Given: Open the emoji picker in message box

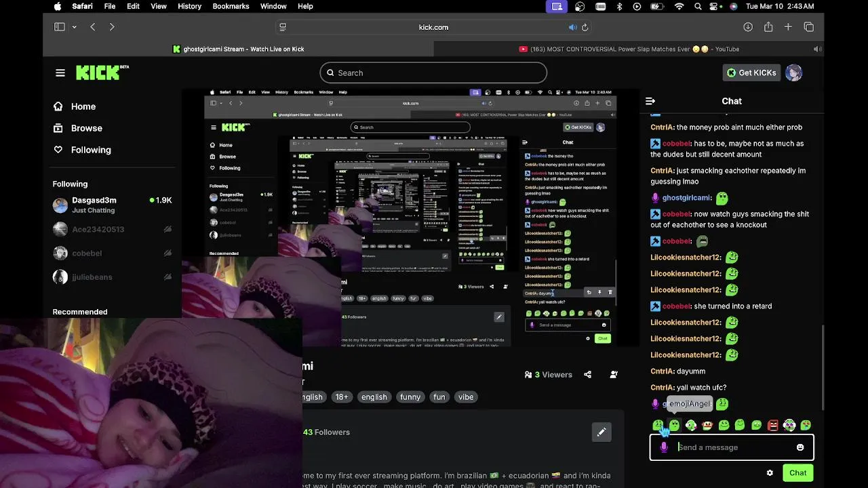Looking at the screenshot, I should tap(800, 447).
